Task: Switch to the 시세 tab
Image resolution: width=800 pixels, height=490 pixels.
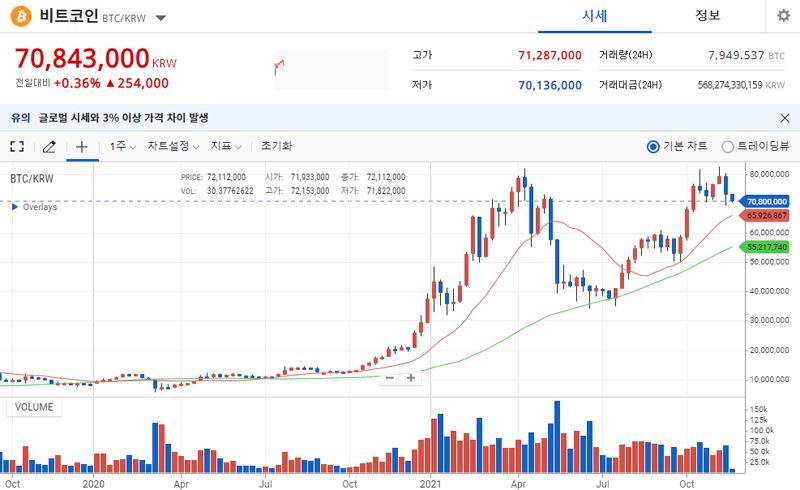Action: 595,16
